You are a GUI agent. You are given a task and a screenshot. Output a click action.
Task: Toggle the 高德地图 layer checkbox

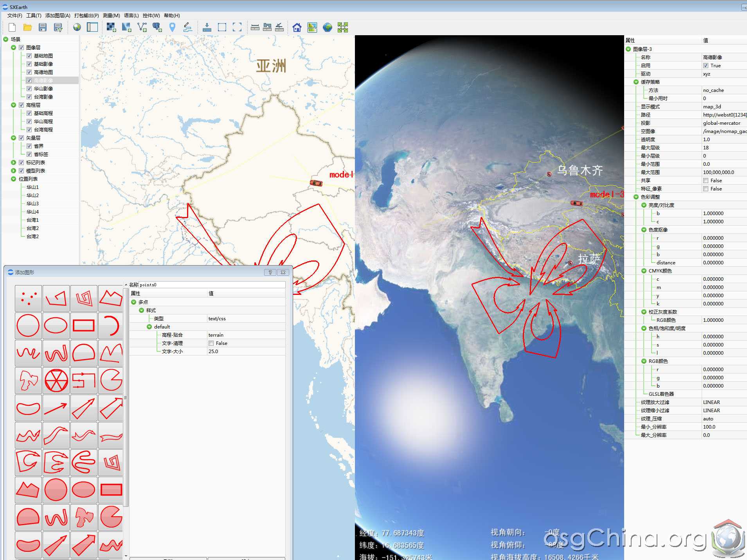(x=29, y=72)
